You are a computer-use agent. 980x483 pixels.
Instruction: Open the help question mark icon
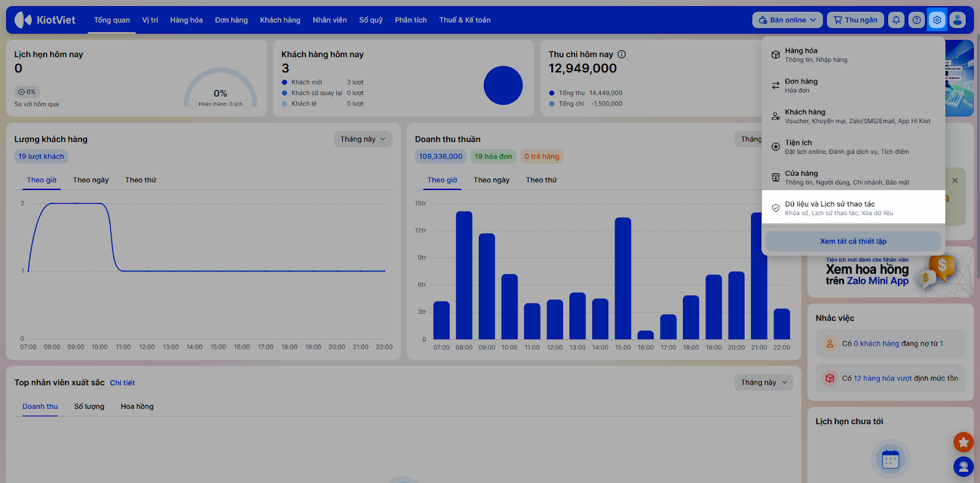916,20
